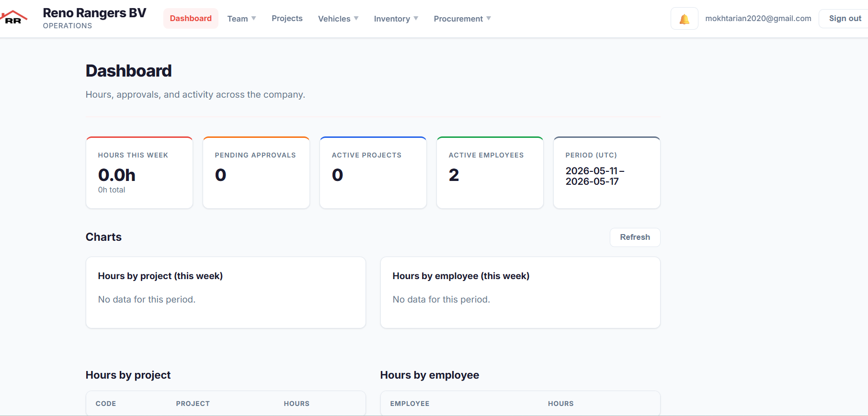Click HOURS header in project table
The width and height of the screenshot is (868, 416).
(297, 404)
